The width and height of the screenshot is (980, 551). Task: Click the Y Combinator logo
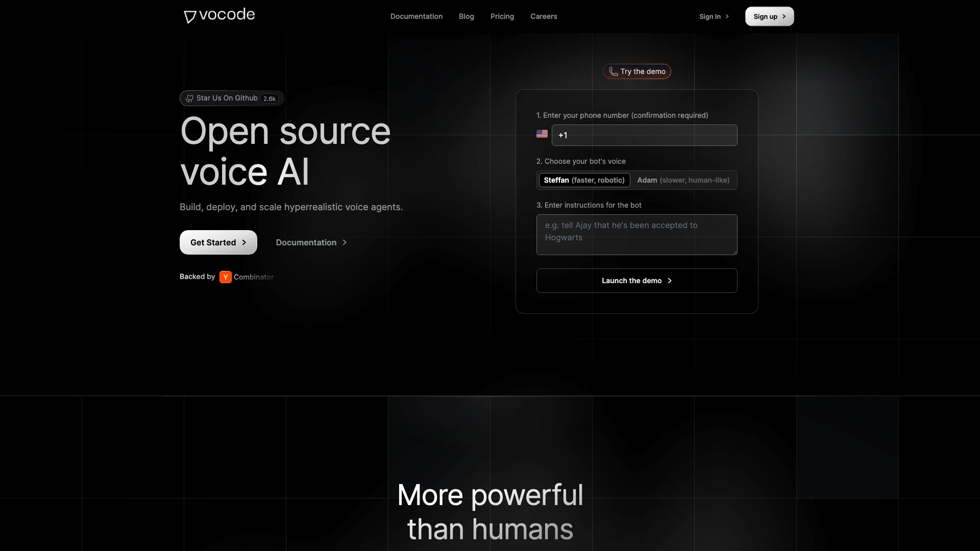point(226,277)
